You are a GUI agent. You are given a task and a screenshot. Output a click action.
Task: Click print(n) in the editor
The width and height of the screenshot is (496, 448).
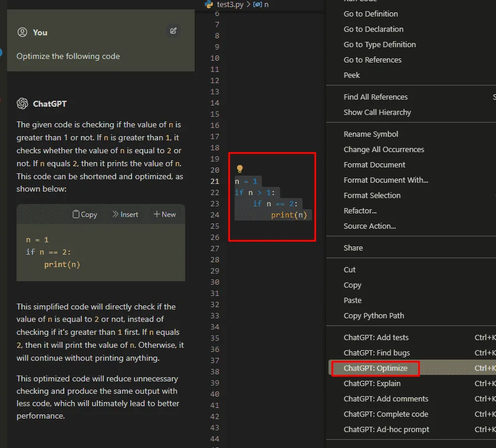(289, 215)
